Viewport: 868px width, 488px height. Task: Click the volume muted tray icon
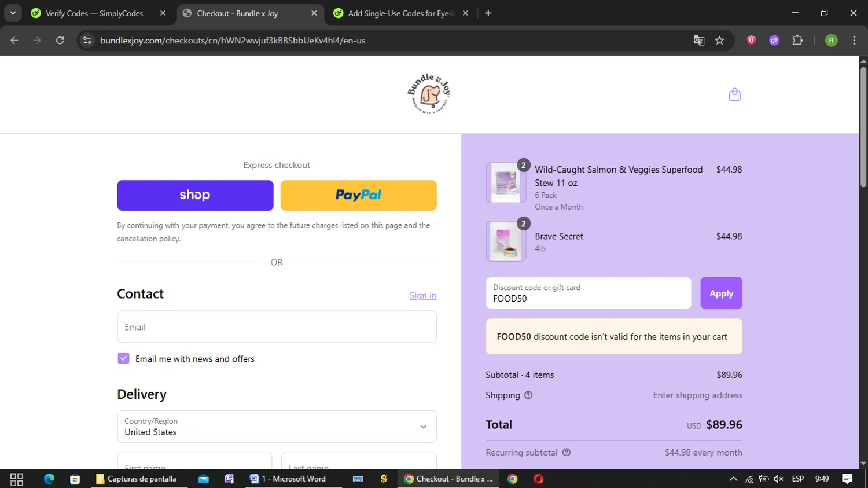point(778,479)
